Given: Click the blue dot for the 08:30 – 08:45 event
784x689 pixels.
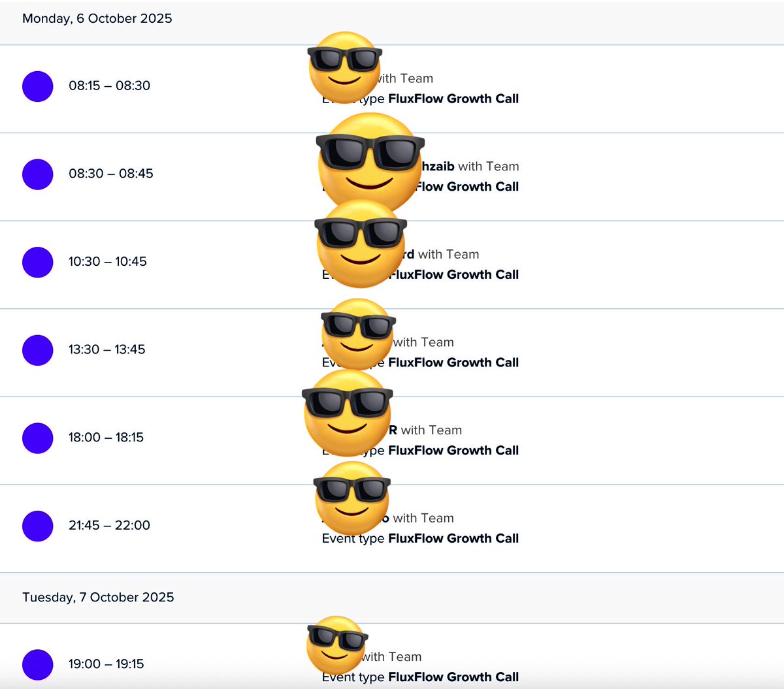Looking at the screenshot, I should coord(38,174).
